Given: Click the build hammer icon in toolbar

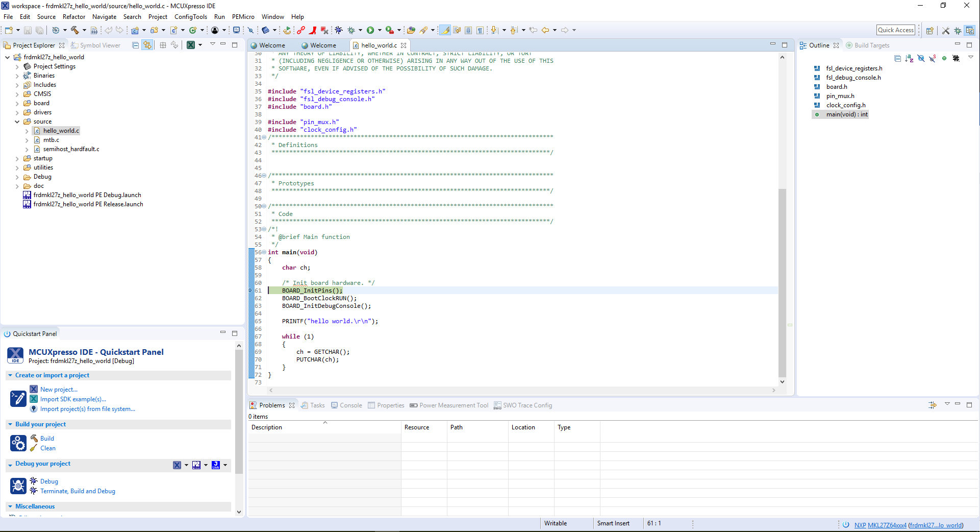Looking at the screenshot, I should coord(74,30).
